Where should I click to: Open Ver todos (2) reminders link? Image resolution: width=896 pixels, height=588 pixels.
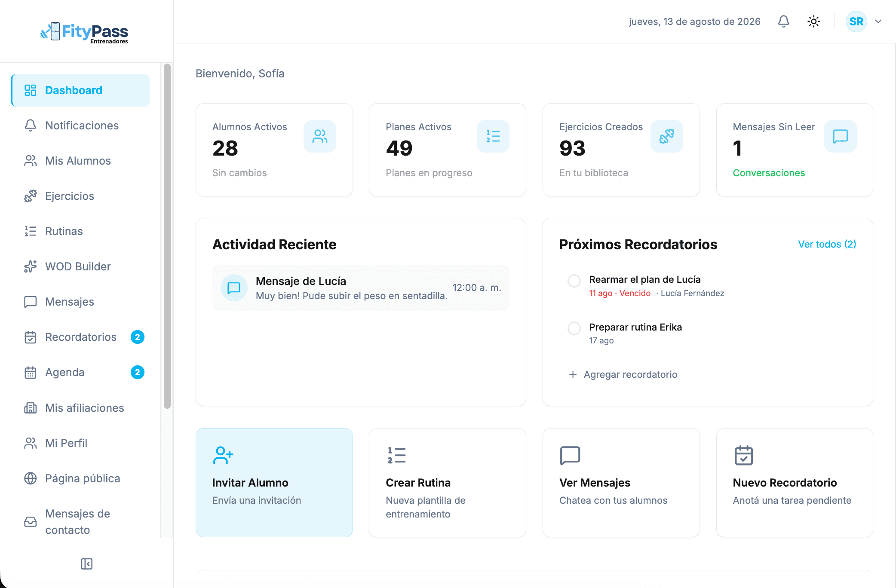pos(827,244)
